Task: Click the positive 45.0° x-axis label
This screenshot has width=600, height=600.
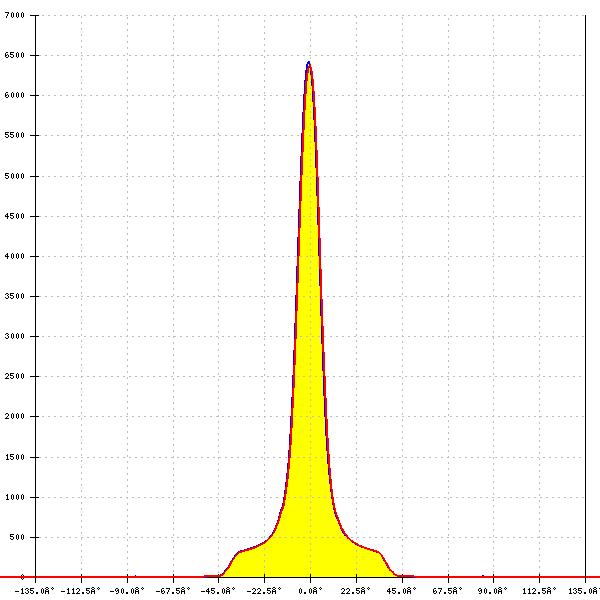Action: (x=401, y=591)
